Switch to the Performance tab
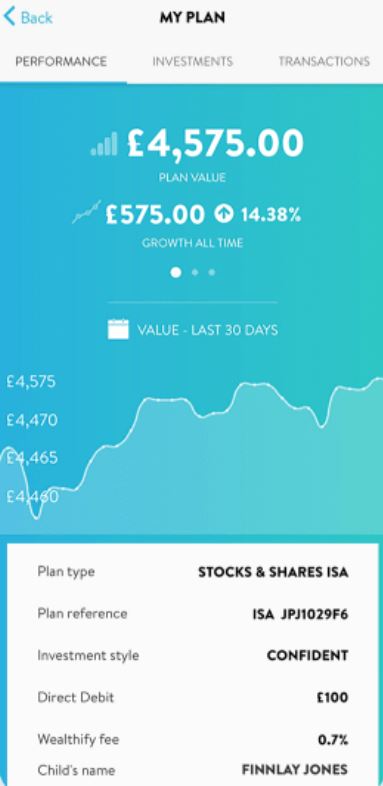 click(61, 62)
